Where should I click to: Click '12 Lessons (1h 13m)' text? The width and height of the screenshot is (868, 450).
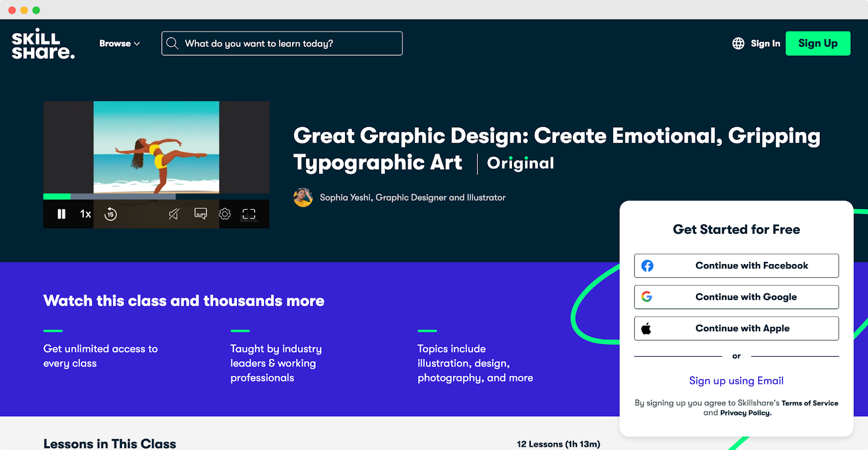[558, 444]
